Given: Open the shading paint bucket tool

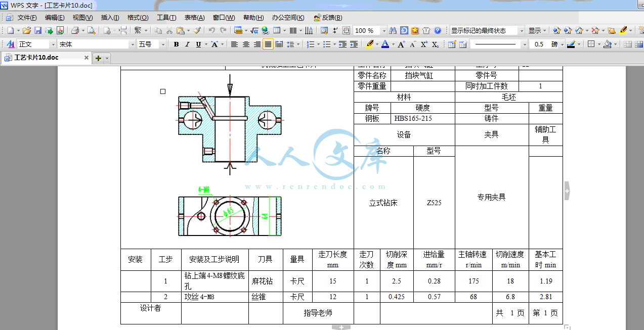Looking at the screenshot, I should (607, 44).
